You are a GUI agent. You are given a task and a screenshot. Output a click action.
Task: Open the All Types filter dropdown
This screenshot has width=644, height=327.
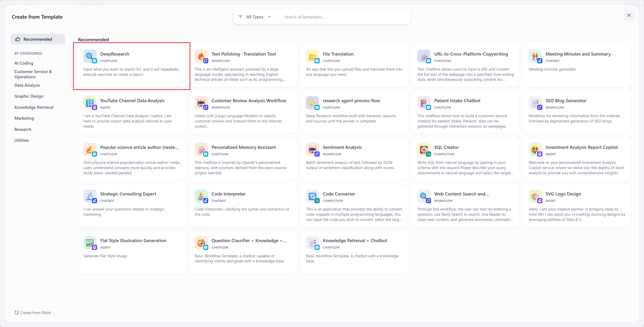coord(258,17)
